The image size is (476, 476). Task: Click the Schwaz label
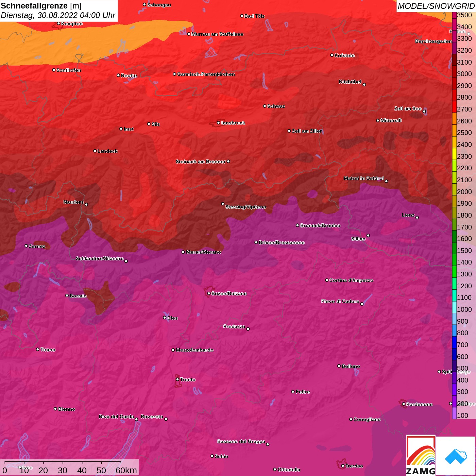pos(276,106)
